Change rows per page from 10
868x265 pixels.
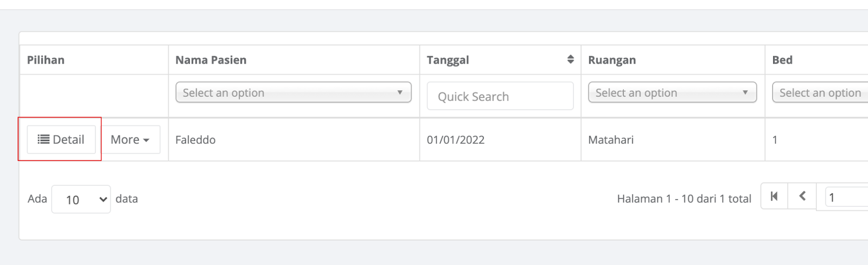pyautogui.click(x=81, y=199)
